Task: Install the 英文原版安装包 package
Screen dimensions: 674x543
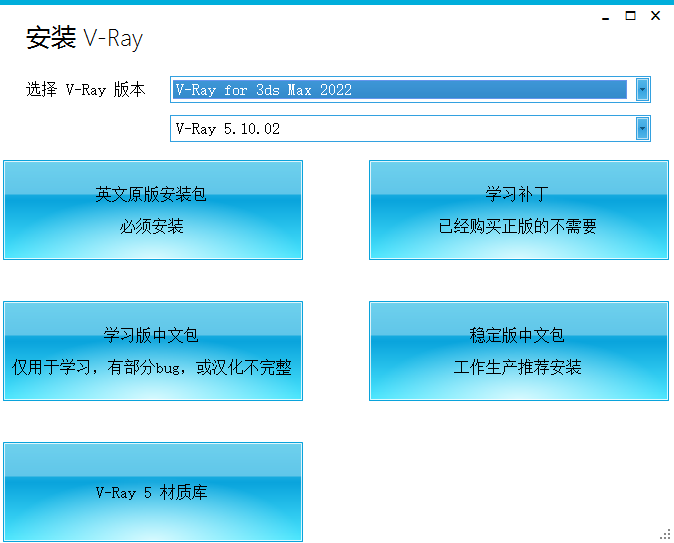Action: click(x=153, y=210)
